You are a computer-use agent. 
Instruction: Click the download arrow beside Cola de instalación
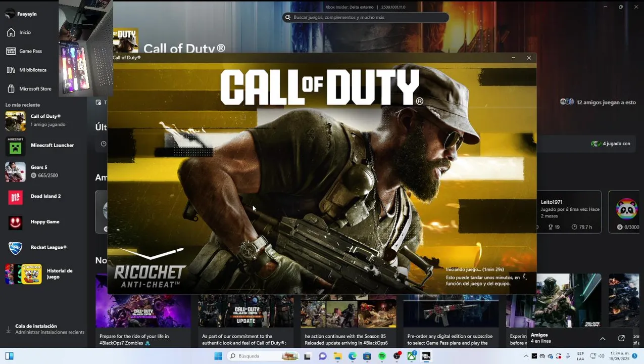8,329
